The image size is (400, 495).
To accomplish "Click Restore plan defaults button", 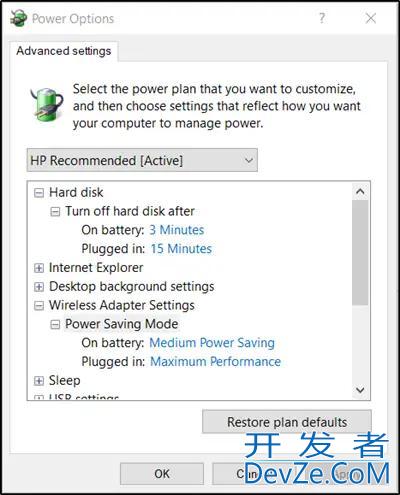I will tap(287, 422).
